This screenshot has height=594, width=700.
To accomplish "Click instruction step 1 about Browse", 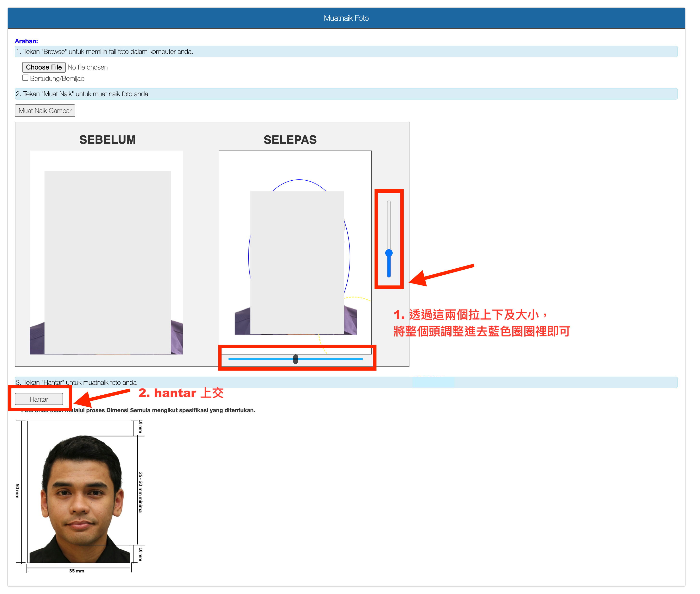I will click(x=104, y=51).
